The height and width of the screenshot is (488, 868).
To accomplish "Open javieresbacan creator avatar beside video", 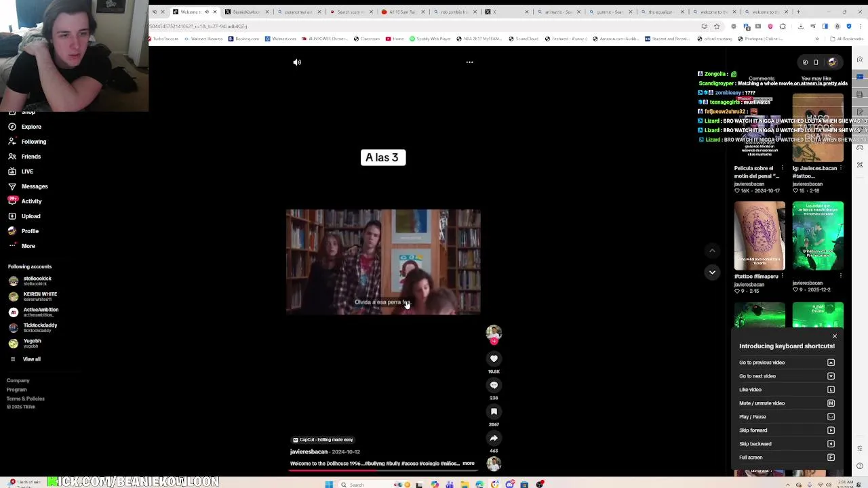I will pos(494,332).
